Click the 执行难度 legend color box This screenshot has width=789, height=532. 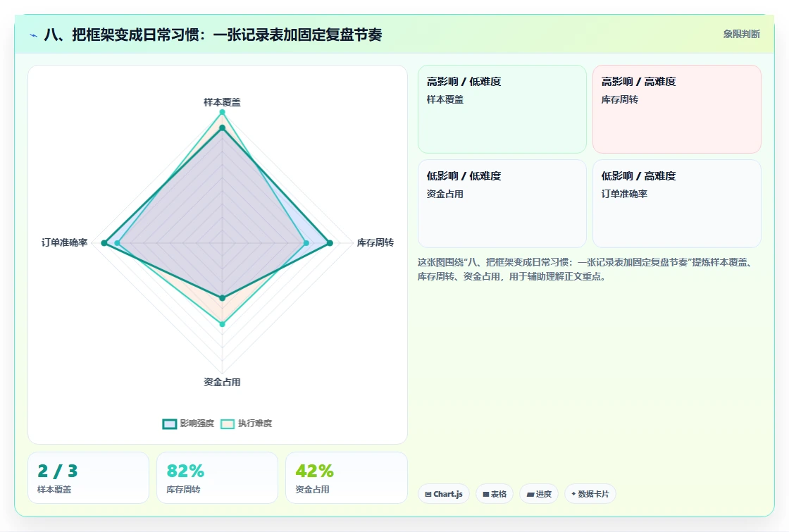(x=228, y=423)
